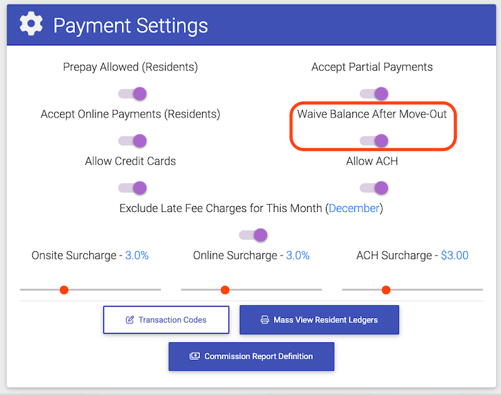Click the Allow ACH label
Viewport: 501px width, 395px height.
[372, 161]
